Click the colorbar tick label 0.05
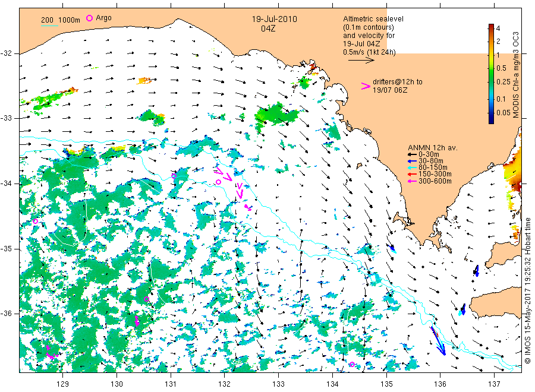The width and height of the screenshot is (535, 392). coord(503,113)
